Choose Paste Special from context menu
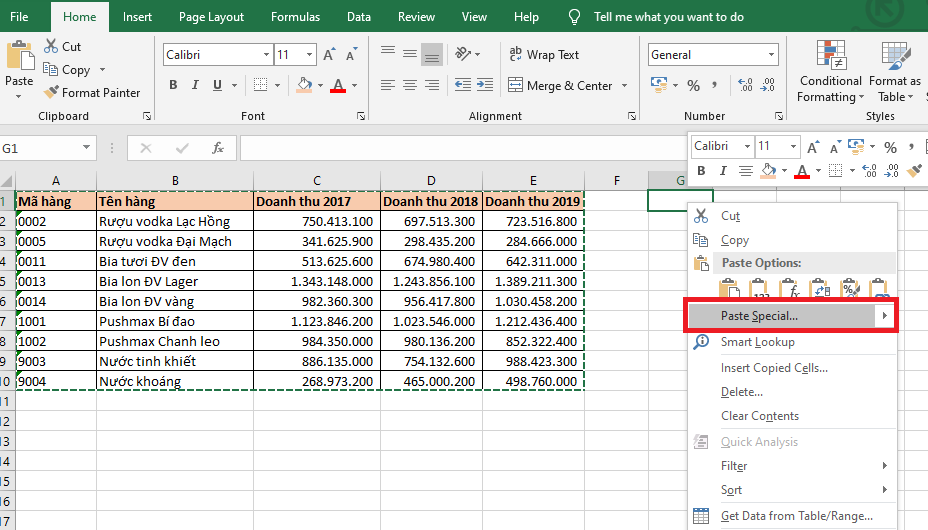This screenshot has width=928, height=530. pos(759,316)
